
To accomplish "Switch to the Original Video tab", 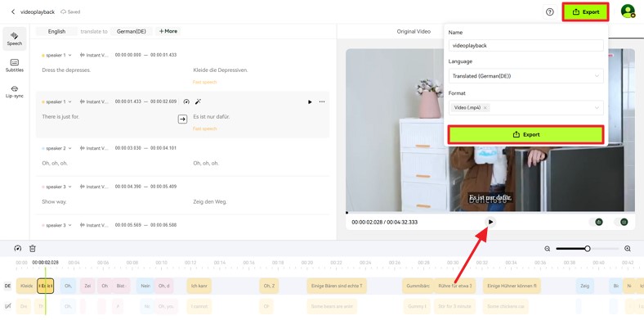I will click(x=414, y=31).
